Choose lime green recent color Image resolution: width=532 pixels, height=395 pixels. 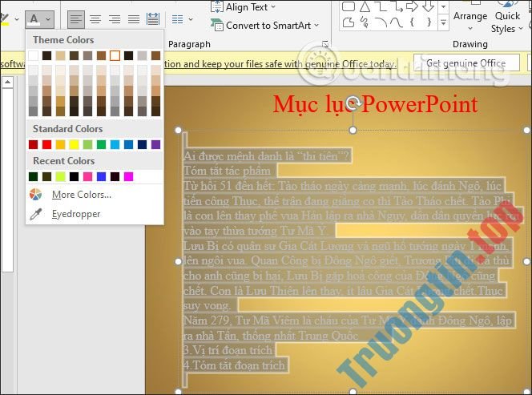point(60,176)
